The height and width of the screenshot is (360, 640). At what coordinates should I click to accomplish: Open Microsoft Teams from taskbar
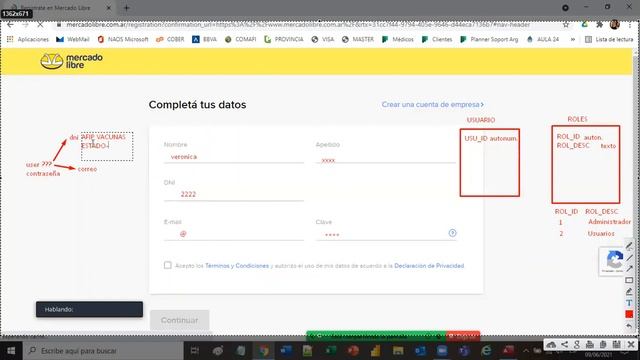(463, 351)
